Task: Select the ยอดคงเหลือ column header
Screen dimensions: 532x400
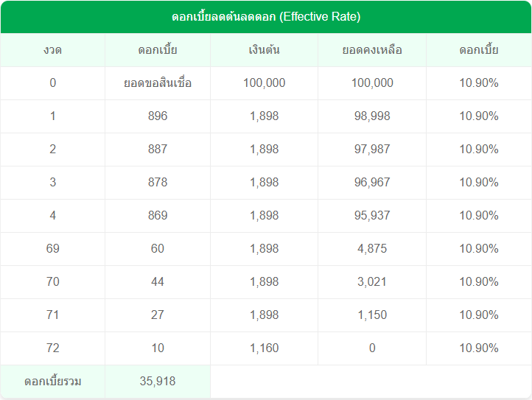Action: click(x=372, y=50)
